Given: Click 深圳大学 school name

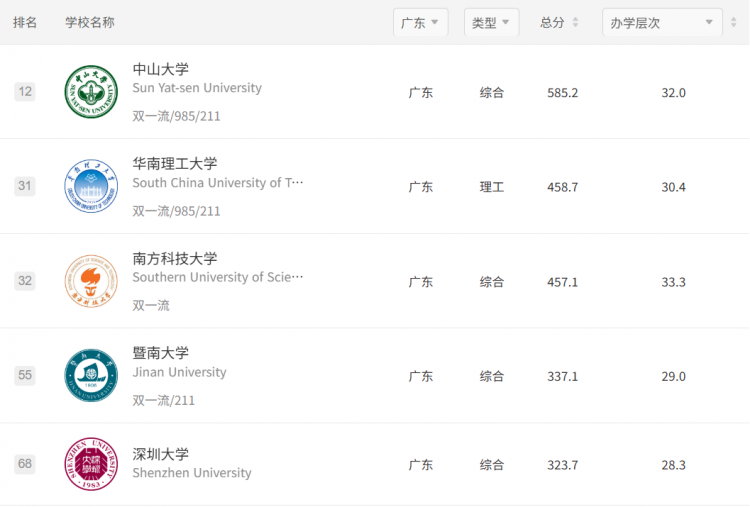Looking at the screenshot, I should [x=161, y=454].
